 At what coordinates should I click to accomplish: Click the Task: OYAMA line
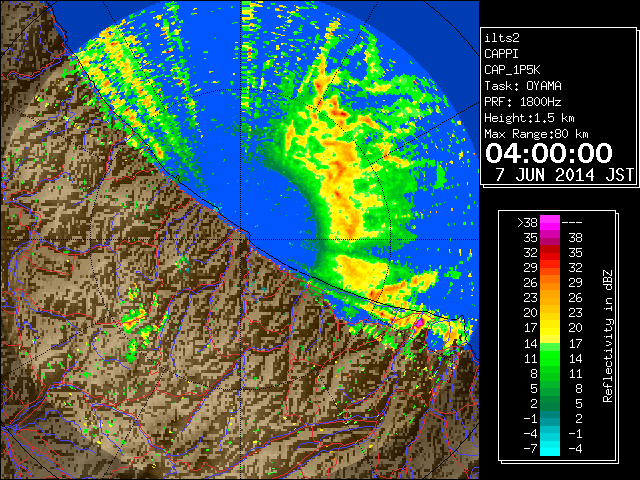(x=523, y=86)
